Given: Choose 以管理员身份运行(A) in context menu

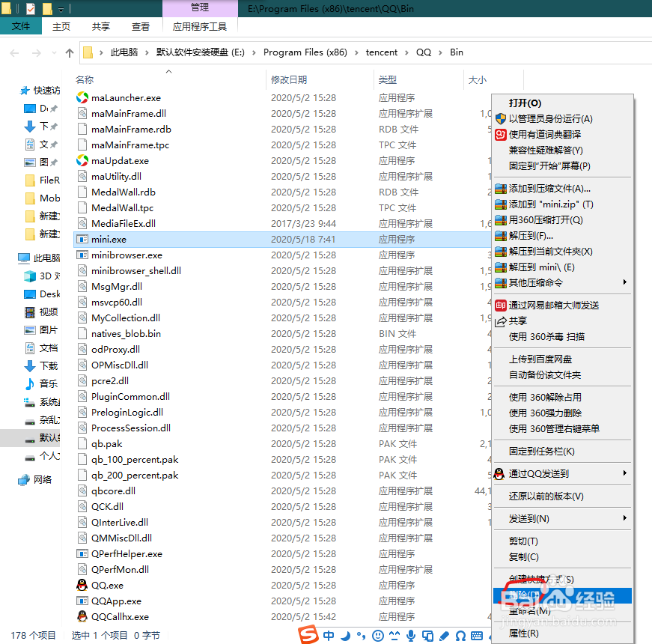Looking at the screenshot, I should click(563, 118).
